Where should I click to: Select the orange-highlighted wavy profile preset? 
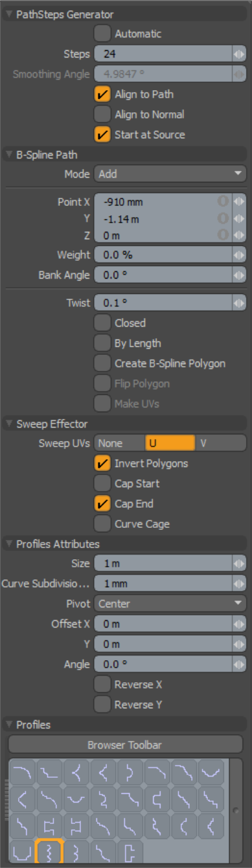(x=49, y=853)
